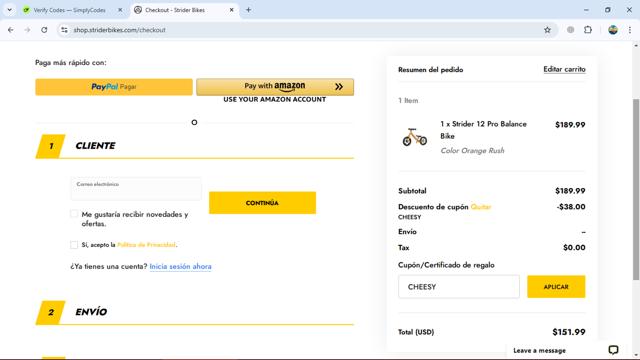Open the Chrome extensions puzzle icon
640x360 pixels.
click(x=588, y=30)
